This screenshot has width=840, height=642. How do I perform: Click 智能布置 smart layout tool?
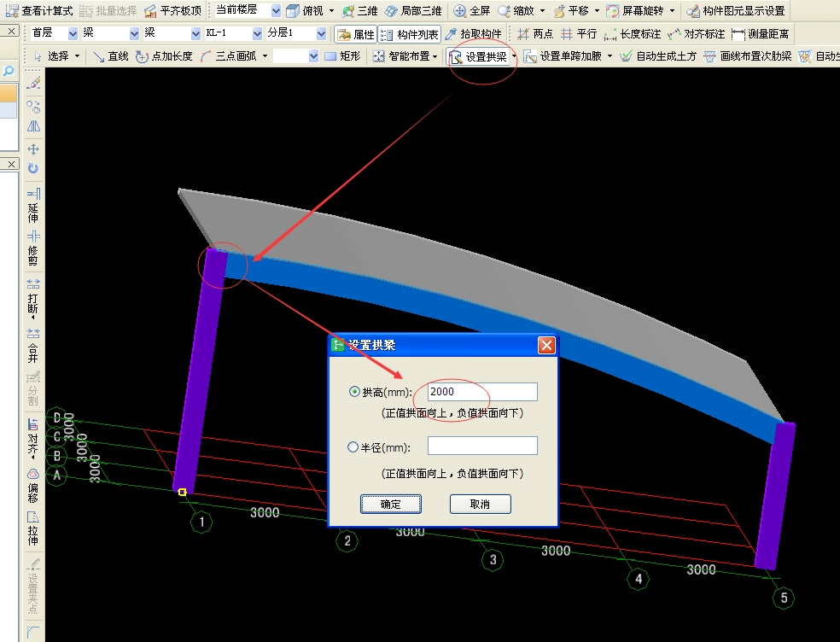[x=402, y=56]
